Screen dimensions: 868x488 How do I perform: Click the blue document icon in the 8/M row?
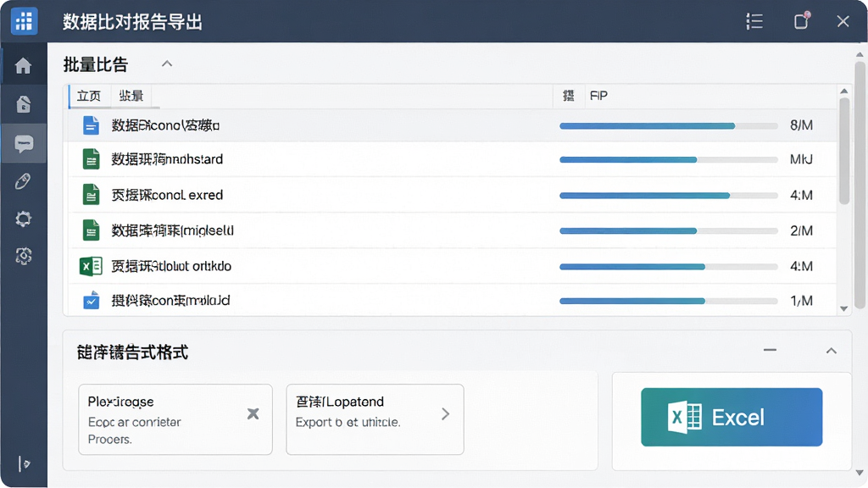tap(91, 125)
